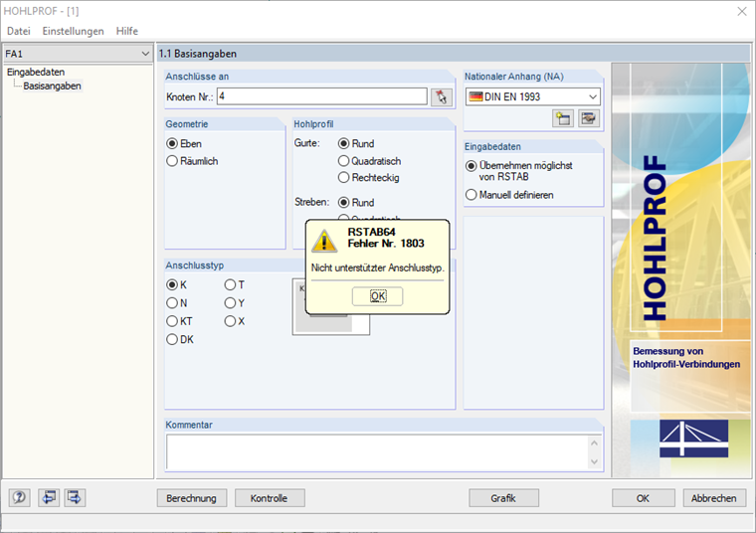Screen dimensions: 756x533
Task: Select Manuell definieren option
Action: 509,195
